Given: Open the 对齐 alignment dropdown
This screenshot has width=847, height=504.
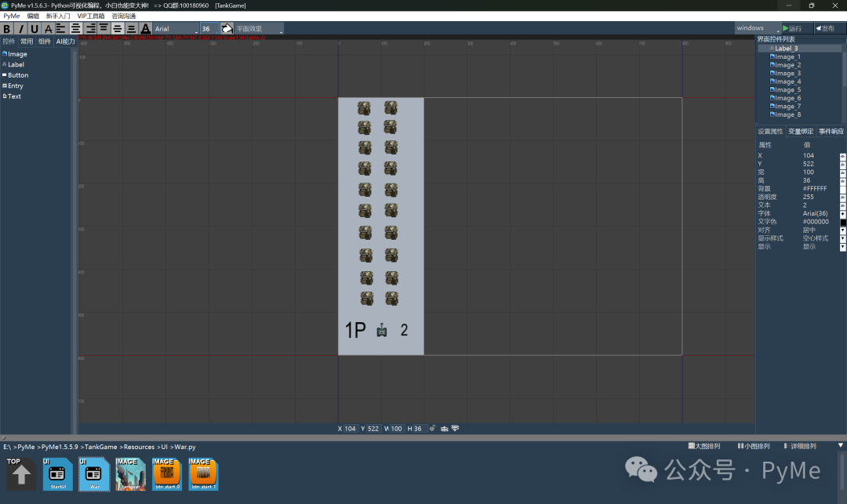Looking at the screenshot, I should pos(842,230).
